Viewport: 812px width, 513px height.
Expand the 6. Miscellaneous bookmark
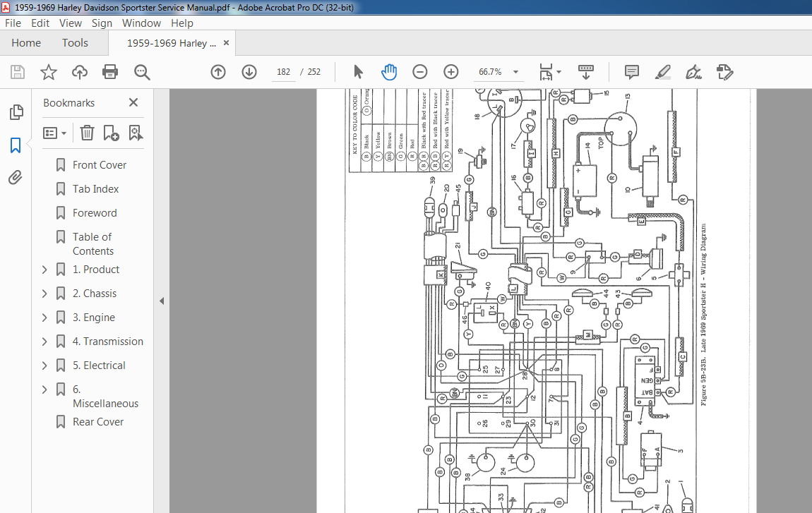click(44, 390)
